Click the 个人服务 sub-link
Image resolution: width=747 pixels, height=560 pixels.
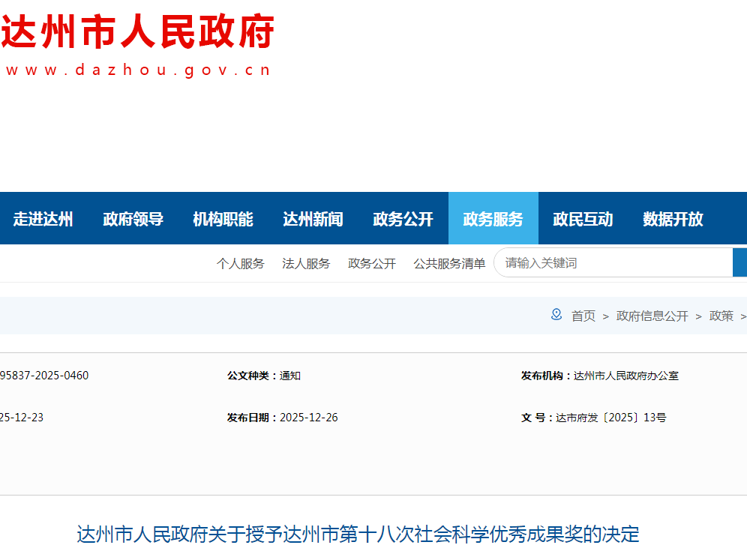[x=241, y=263]
